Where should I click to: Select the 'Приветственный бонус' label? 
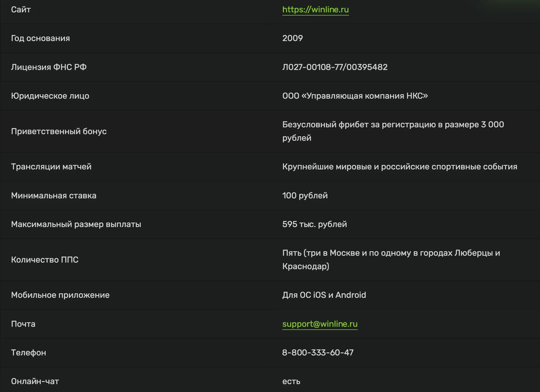point(59,131)
